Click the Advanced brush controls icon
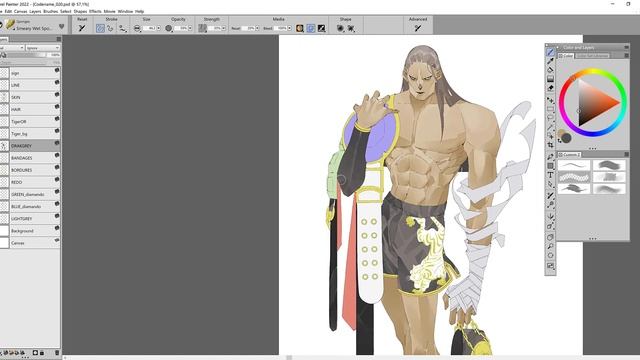Viewport: 640px width, 360px height. pyautogui.click(x=418, y=28)
